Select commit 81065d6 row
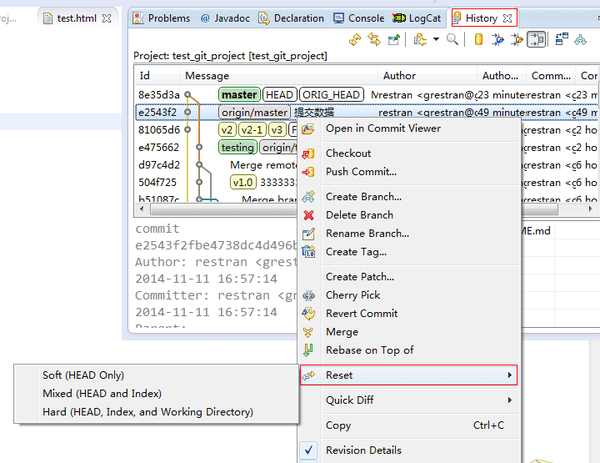600x463 pixels. click(x=367, y=130)
